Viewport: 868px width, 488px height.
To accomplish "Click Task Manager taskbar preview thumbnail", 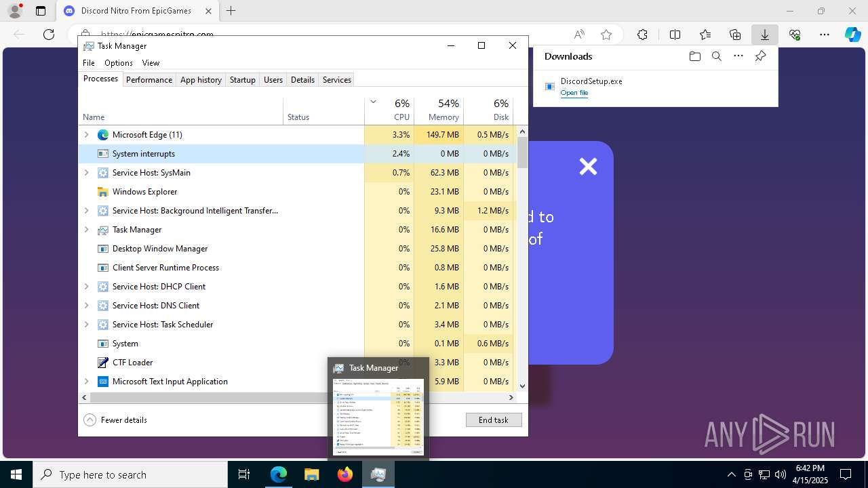I will click(378, 417).
